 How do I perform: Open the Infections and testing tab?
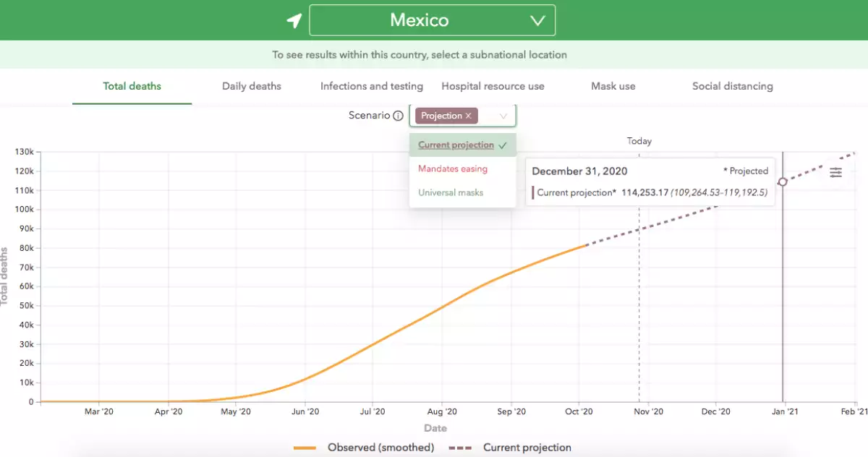371,86
